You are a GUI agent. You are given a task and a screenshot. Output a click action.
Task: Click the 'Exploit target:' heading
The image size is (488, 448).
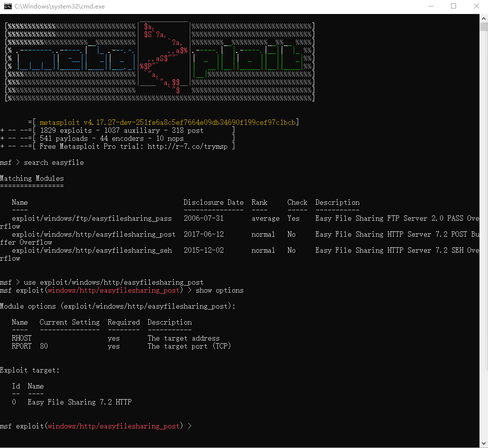click(x=30, y=370)
